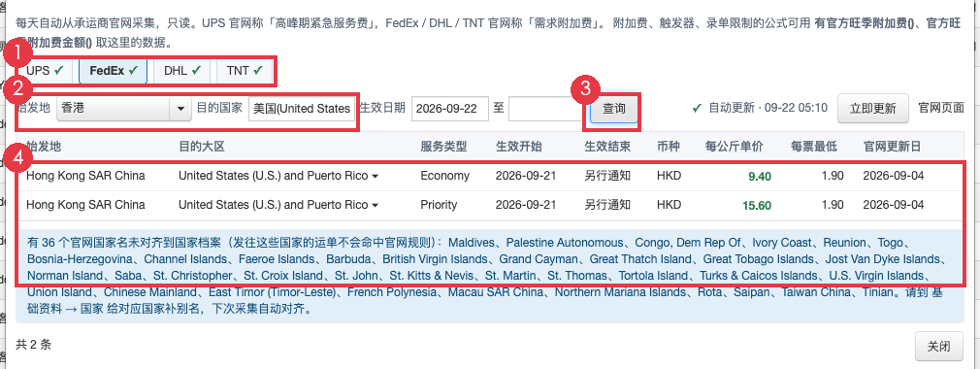The height and width of the screenshot is (369, 980).
Task: Click HKD currency in Priority row
Action: click(x=670, y=205)
